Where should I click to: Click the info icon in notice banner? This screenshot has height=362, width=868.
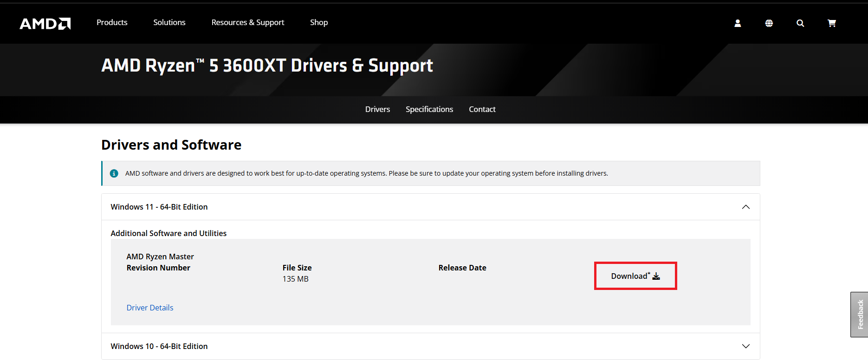(114, 173)
